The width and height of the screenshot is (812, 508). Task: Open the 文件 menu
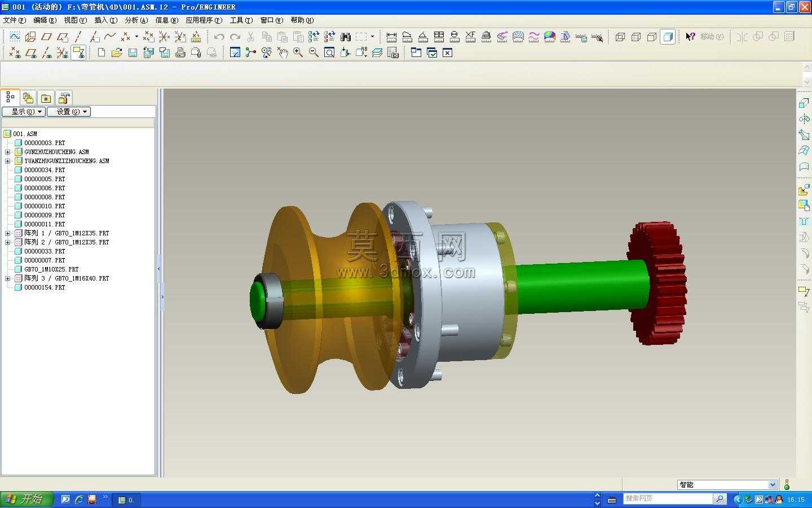(x=15, y=20)
